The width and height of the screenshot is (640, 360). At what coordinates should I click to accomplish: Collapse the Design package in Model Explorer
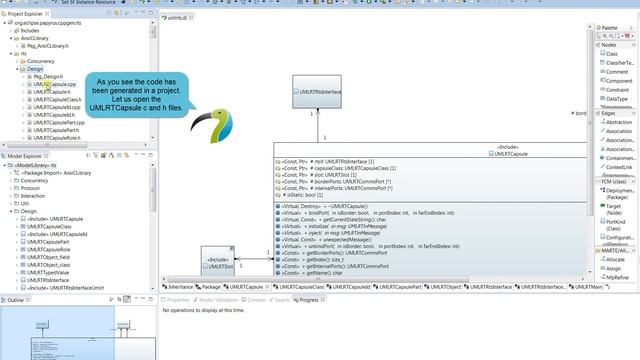(11, 211)
